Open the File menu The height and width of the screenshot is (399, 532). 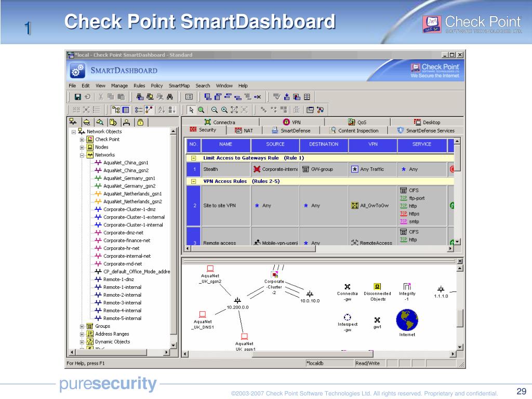pyautogui.click(x=72, y=86)
